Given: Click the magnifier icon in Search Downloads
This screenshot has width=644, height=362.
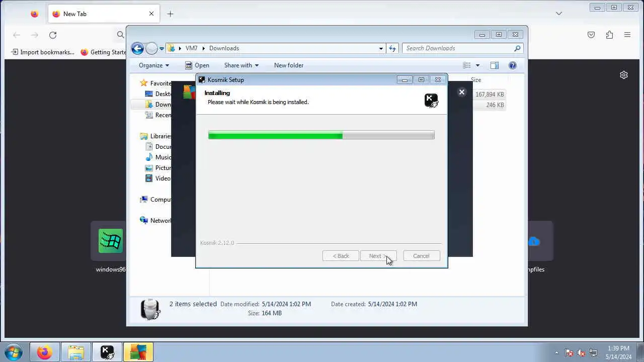Looking at the screenshot, I should point(517,48).
